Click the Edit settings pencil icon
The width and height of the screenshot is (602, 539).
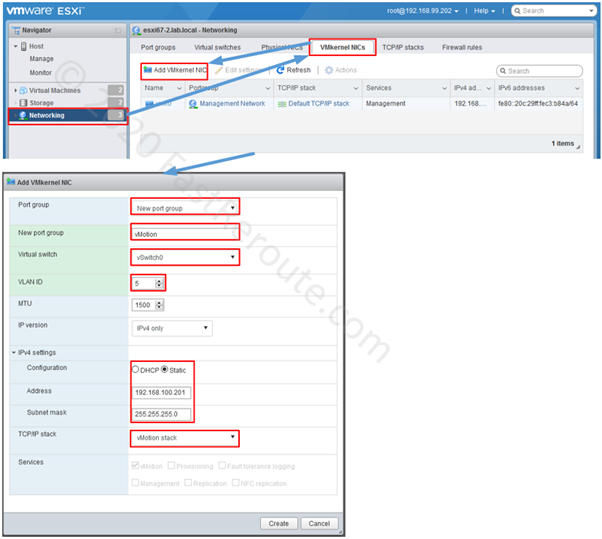pyautogui.click(x=219, y=70)
